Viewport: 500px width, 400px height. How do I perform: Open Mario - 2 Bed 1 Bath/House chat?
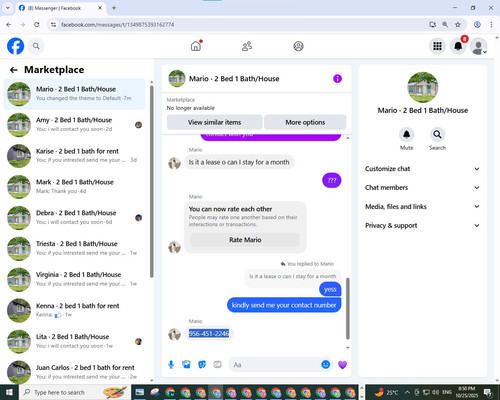(x=74, y=94)
